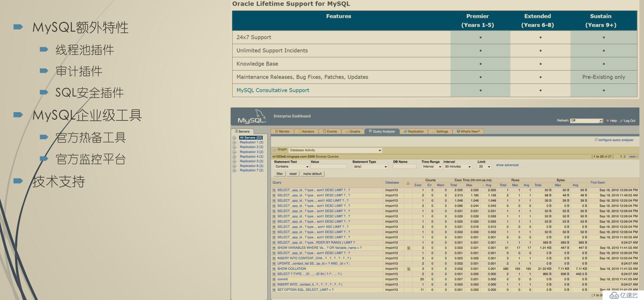Viewport: 644px width, 300px height.
Task: Expand Replication 1 tree node
Action: coord(235,142)
